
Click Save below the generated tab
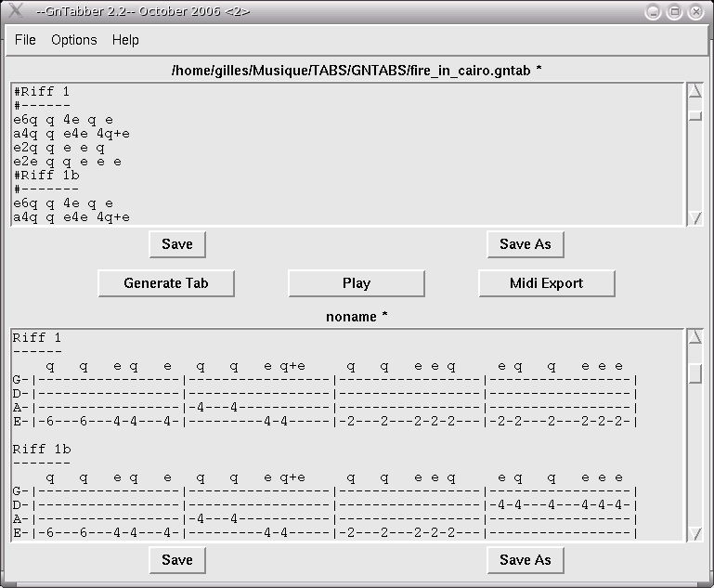coord(177,560)
